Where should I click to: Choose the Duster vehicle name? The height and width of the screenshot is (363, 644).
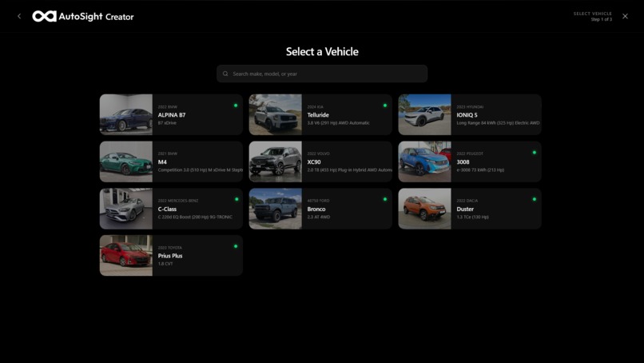[x=465, y=209]
